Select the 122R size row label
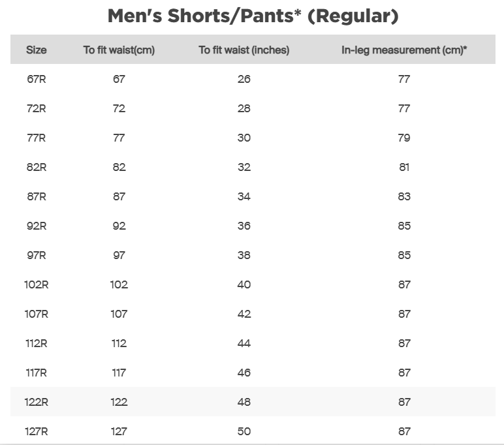This screenshot has width=504, height=445. (37, 403)
